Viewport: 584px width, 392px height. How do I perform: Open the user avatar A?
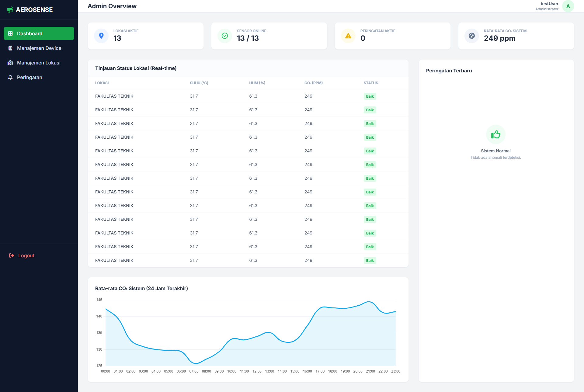point(568,6)
